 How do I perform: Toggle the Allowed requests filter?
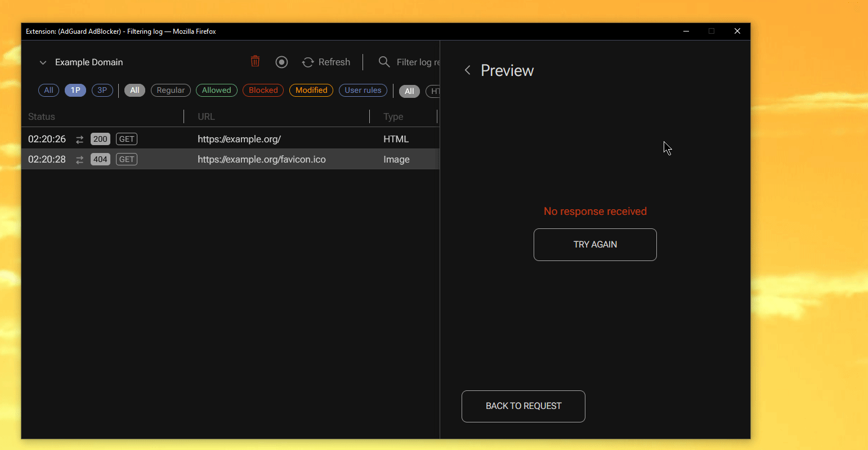point(217,90)
